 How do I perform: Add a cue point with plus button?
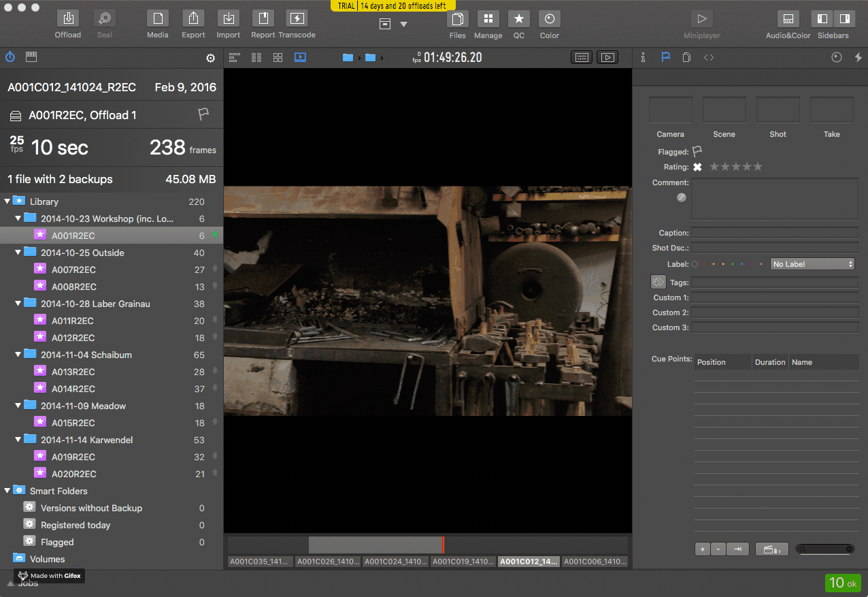click(x=703, y=549)
